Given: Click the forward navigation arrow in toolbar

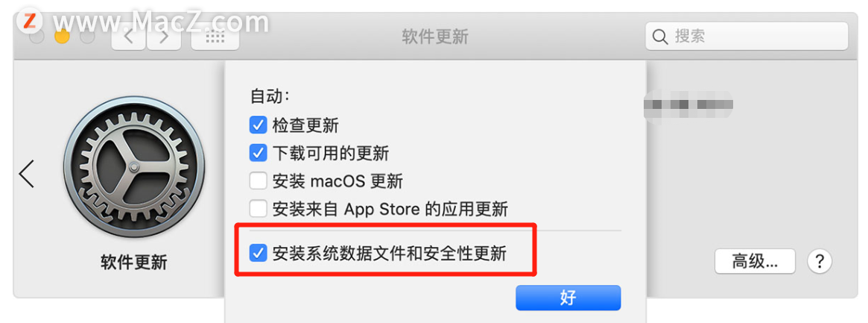Looking at the screenshot, I should [x=164, y=37].
